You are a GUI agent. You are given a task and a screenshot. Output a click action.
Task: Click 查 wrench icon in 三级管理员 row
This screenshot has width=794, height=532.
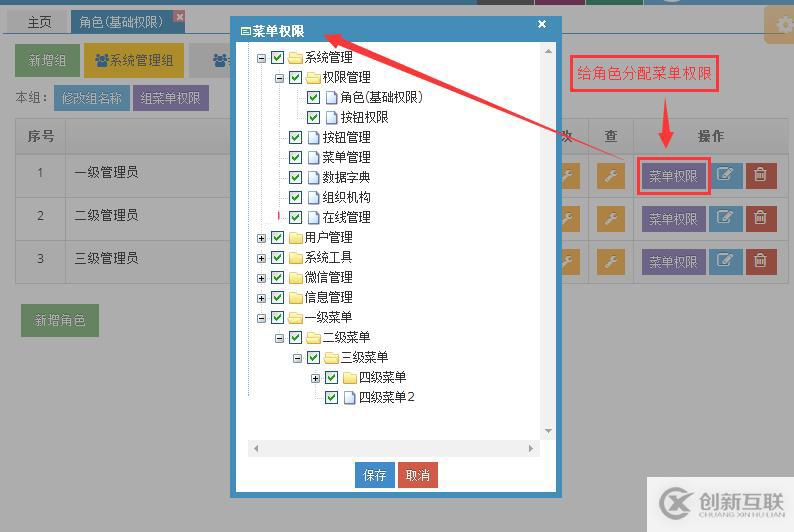coord(611,262)
